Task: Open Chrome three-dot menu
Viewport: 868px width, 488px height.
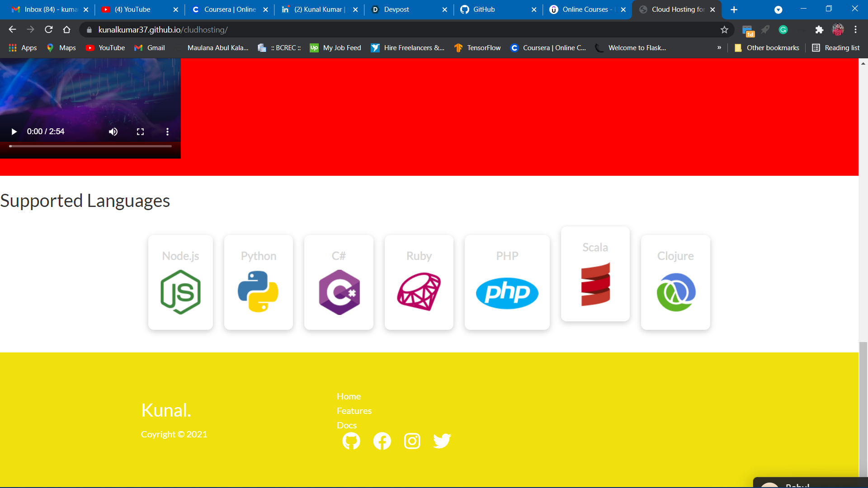Action: coord(855,30)
